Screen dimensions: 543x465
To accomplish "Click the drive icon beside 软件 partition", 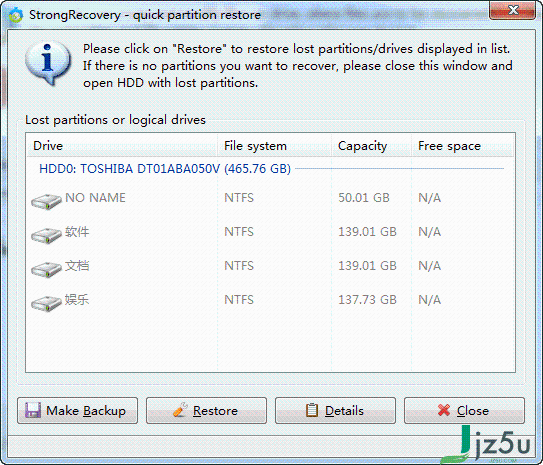I will pos(46,235).
